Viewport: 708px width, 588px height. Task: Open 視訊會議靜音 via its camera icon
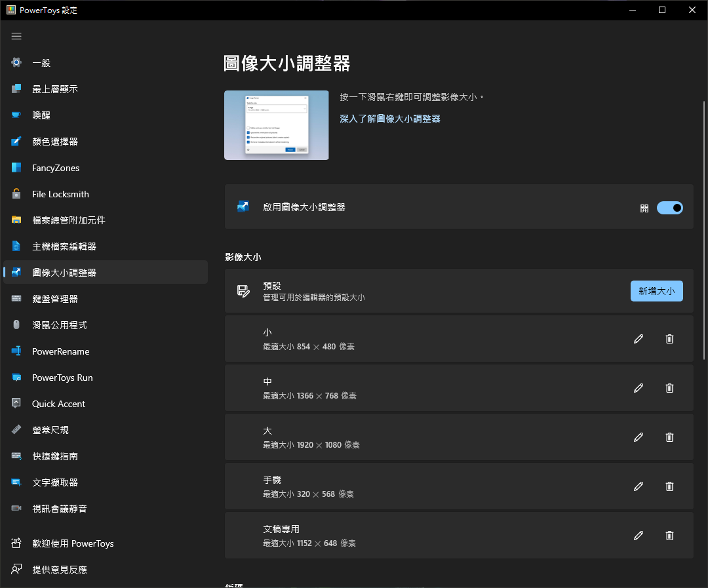[x=16, y=509]
